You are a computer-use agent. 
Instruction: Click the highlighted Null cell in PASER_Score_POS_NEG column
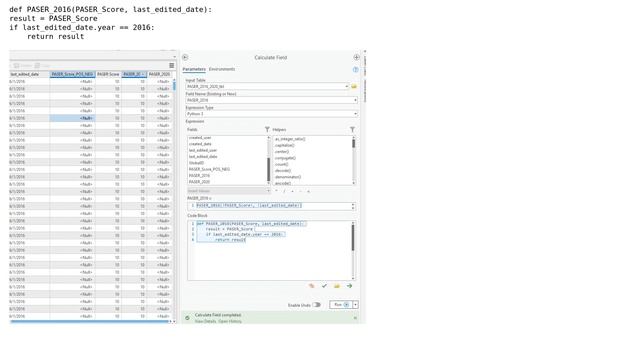pyautogui.click(x=73, y=118)
